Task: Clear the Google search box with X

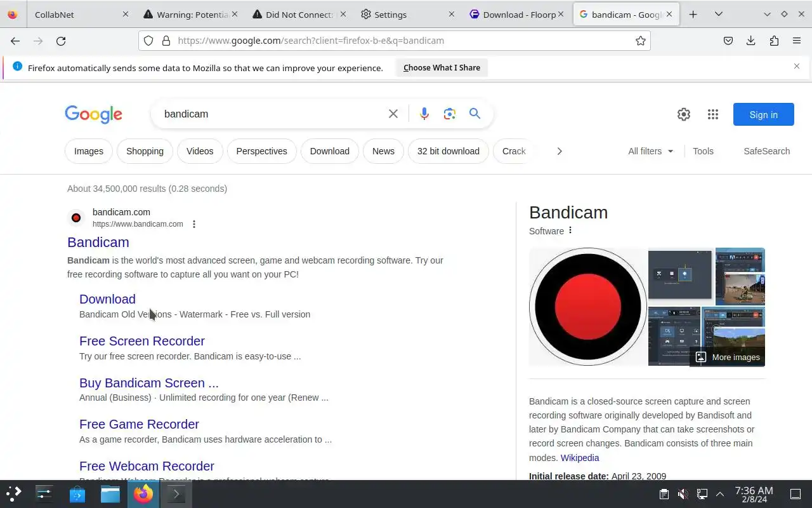Action: click(393, 114)
